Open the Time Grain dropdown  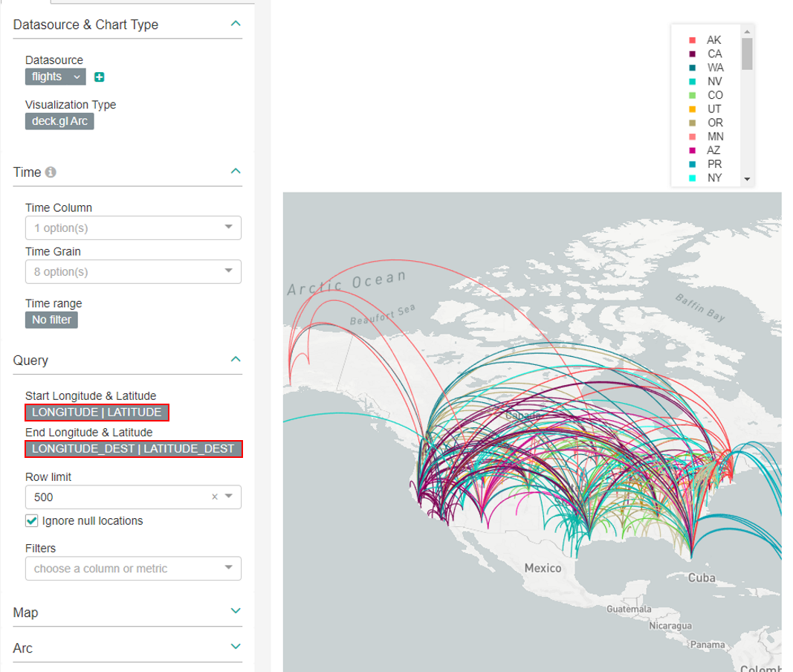(x=133, y=272)
